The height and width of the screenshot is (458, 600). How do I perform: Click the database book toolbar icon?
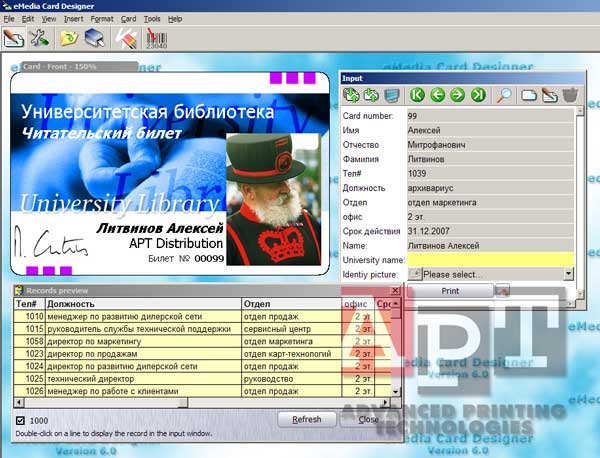pyautogui.click(x=95, y=38)
